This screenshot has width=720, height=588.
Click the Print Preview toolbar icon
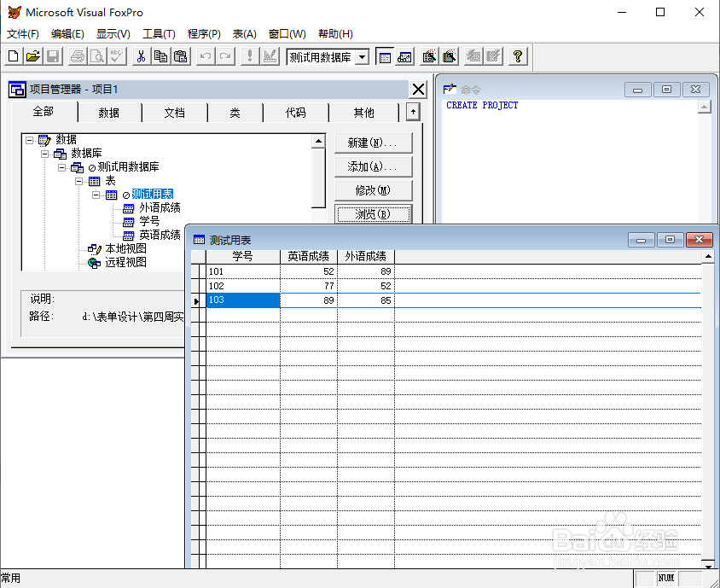coord(97,56)
